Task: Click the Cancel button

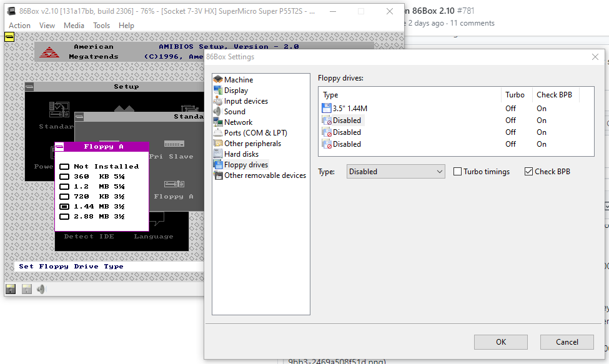Action: coord(567,342)
